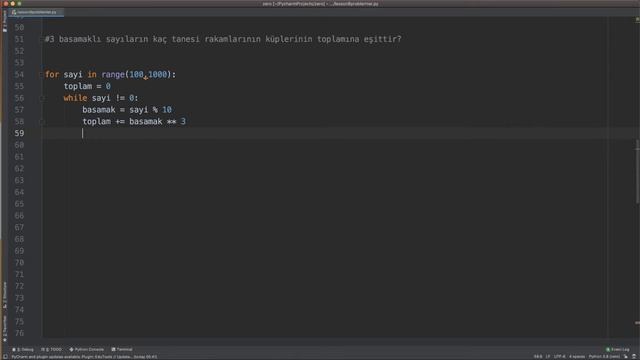Open the Favorites side panel tab
Viewport: 640px width, 360px height.
(5, 328)
